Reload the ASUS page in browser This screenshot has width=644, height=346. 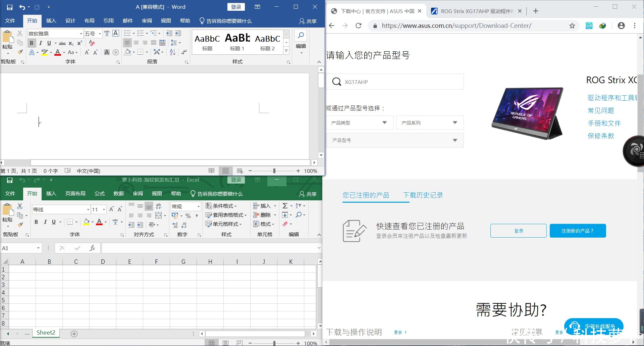358,26
